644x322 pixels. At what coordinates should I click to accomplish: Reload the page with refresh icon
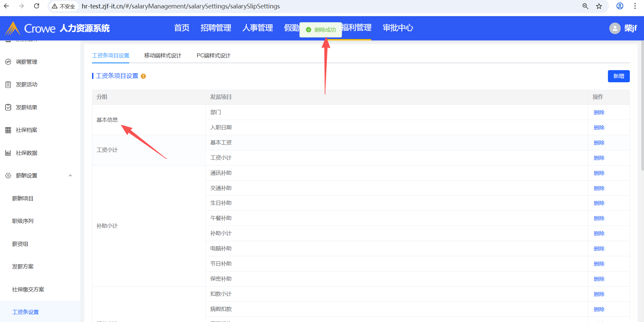click(x=37, y=6)
